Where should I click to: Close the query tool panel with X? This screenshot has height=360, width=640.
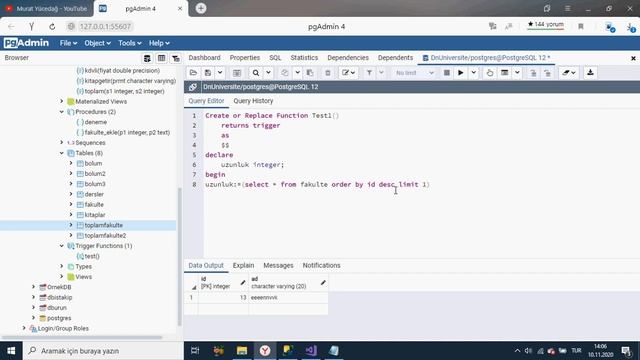tap(633, 58)
